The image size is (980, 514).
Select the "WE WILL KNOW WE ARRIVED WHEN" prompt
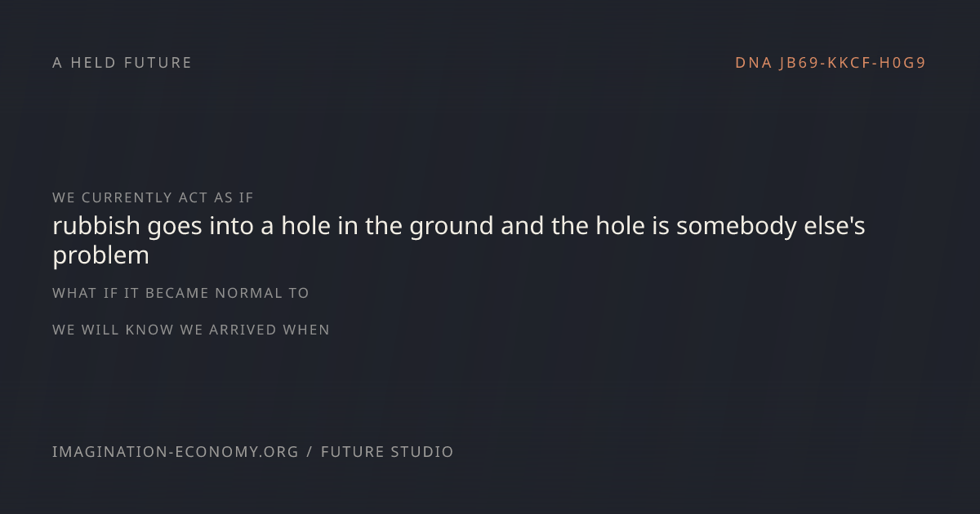pos(191,330)
